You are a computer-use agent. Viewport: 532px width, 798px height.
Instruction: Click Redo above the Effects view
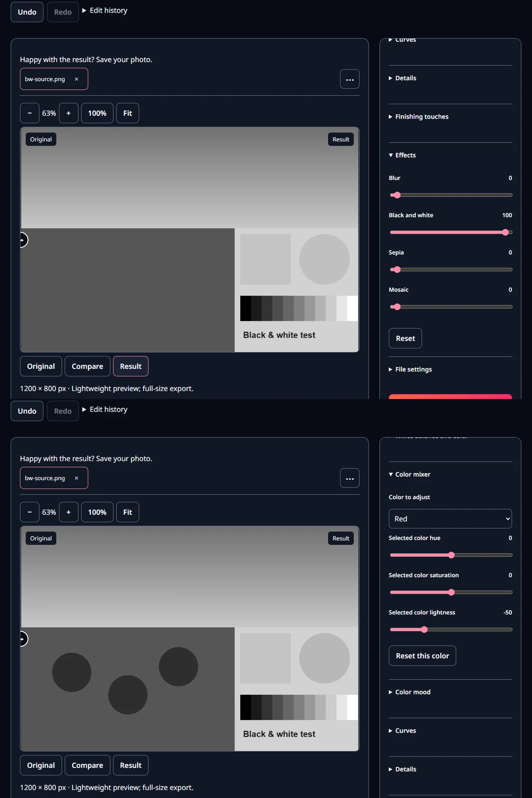click(63, 12)
